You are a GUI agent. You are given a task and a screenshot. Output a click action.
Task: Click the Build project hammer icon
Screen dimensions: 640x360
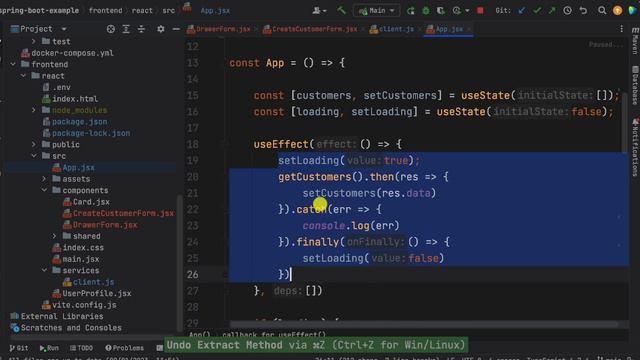pyautogui.click(x=341, y=11)
